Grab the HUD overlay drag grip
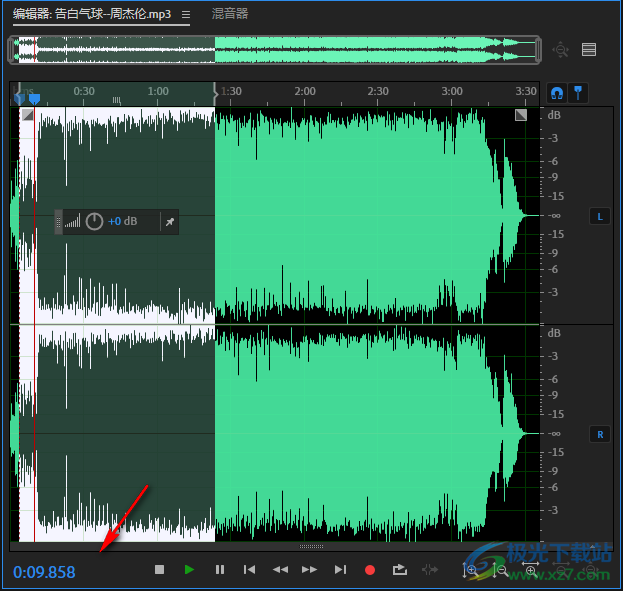 pyautogui.click(x=58, y=222)
